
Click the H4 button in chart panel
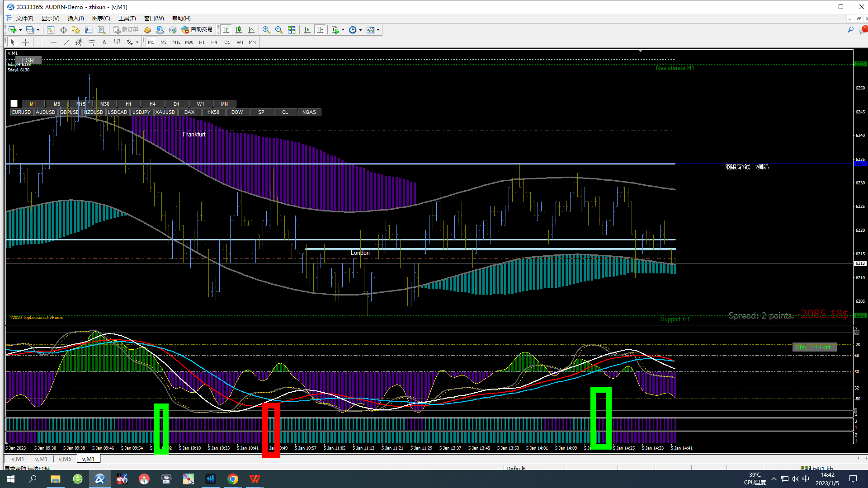tap(152, 104)
